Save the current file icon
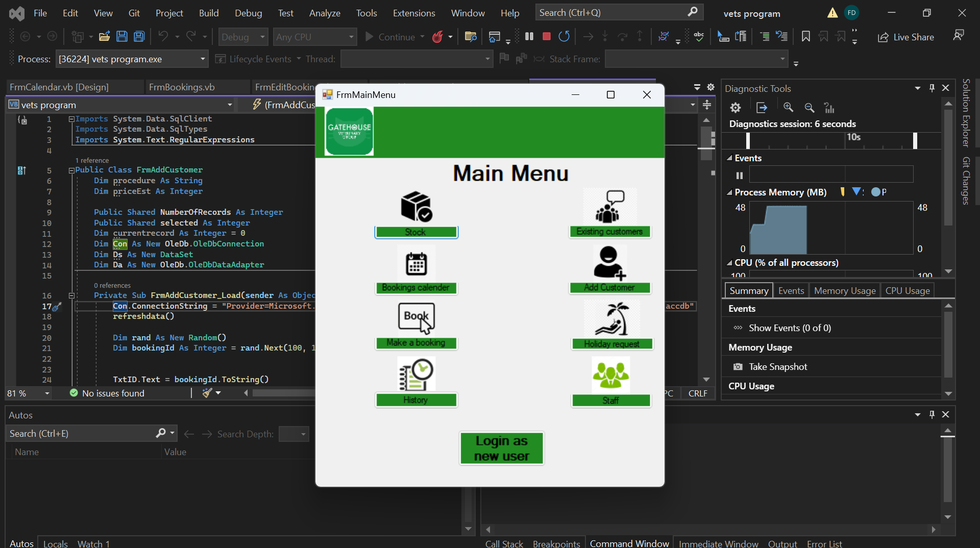The image size is (980, 548). click(121, 37)
